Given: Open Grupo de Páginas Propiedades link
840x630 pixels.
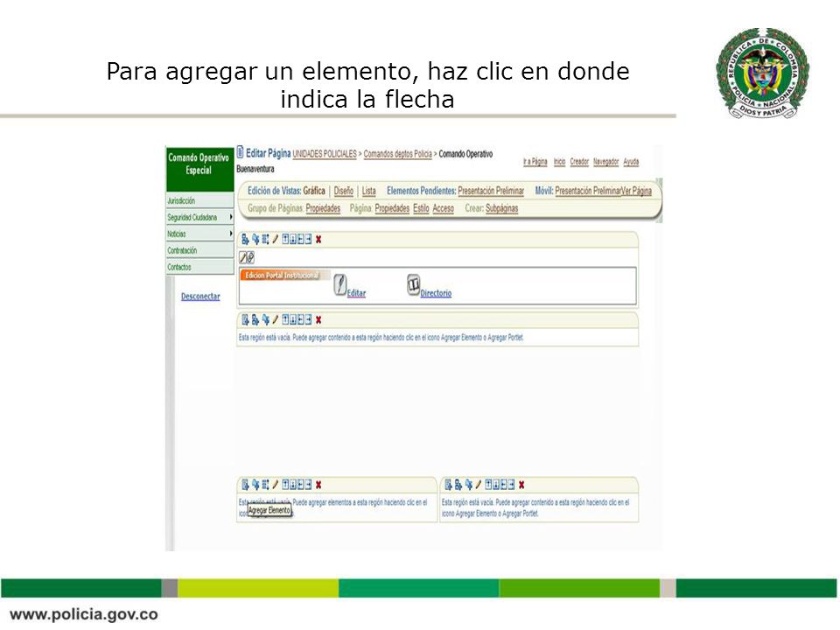Looking at the screenshot, I should click(323, 208).
